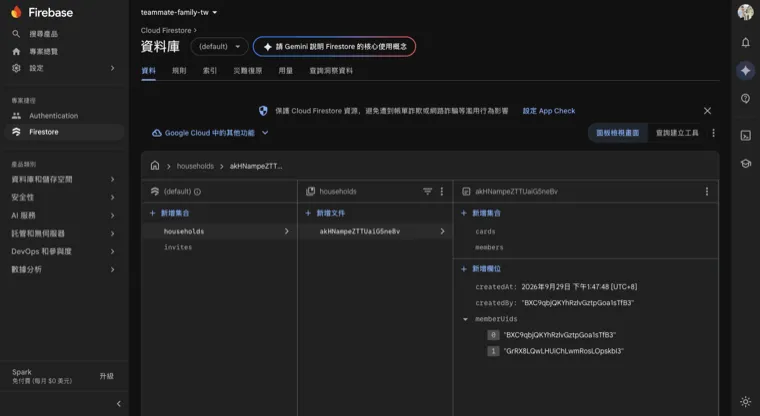Collapse the memberUids array field
This screenshot has width=760, height=416.
pos(465,319)
